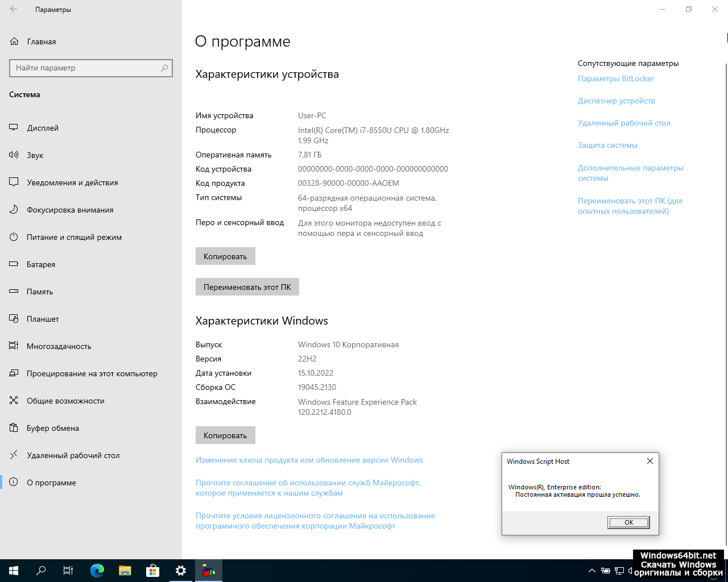Image resolution: width=728 pixels, height=582 pixels.
Task: Open Microsoft Edge from the taskbar
Action: 97,571
